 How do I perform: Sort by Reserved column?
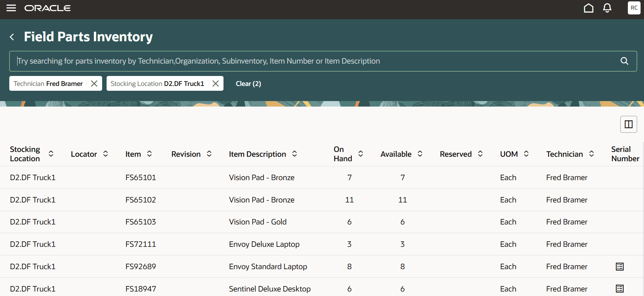pyautogui.click(x=480, y=154)
